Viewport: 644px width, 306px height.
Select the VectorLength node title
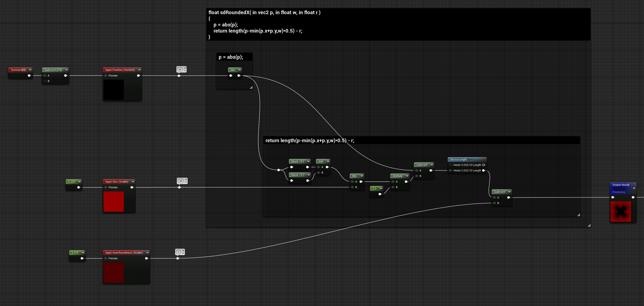coord(458,160)
